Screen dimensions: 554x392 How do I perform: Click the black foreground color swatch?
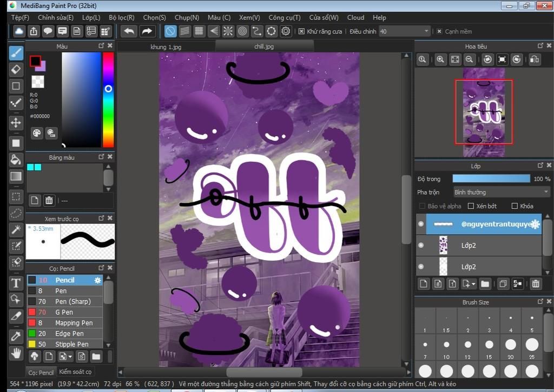tap(35, 61)
